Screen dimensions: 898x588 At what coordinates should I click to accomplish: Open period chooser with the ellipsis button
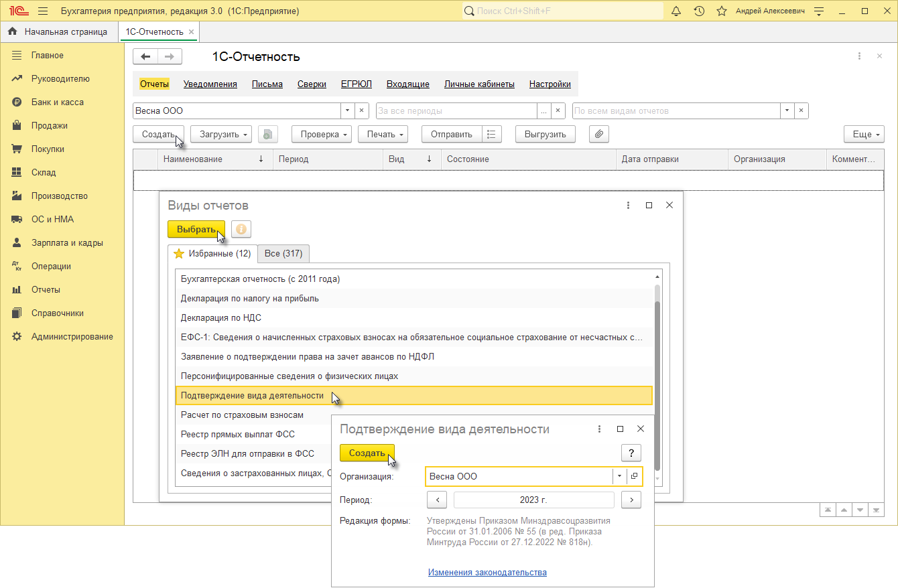pos(544,111)
